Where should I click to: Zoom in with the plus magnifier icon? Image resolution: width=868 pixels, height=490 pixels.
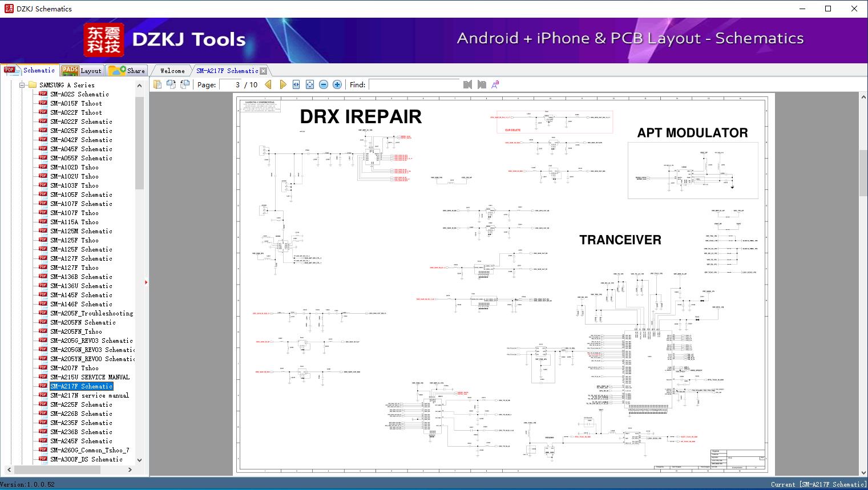click(337, 84)
